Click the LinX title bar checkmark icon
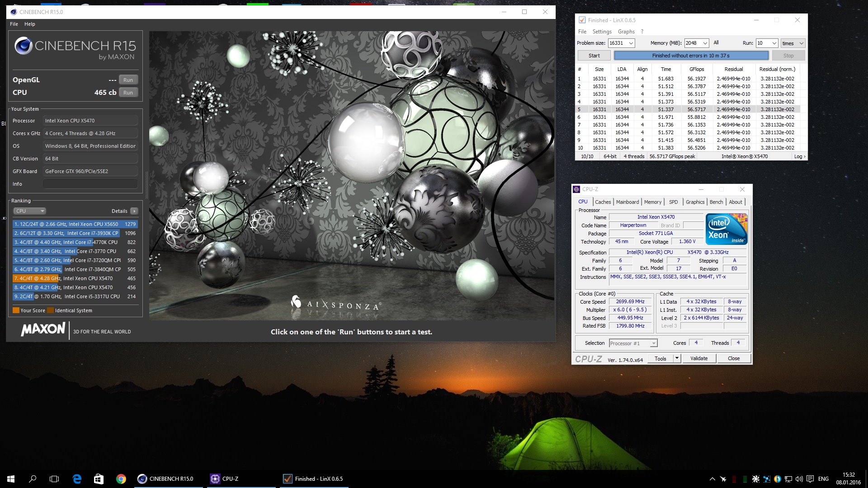Viewport: 868px width, 488px height. coord(582,20)
